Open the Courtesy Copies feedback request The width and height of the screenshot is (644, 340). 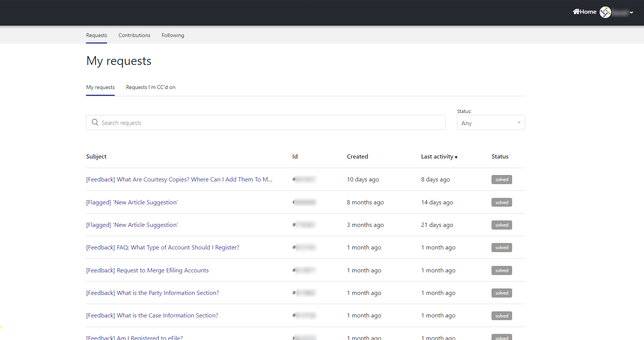coord(179,180)
